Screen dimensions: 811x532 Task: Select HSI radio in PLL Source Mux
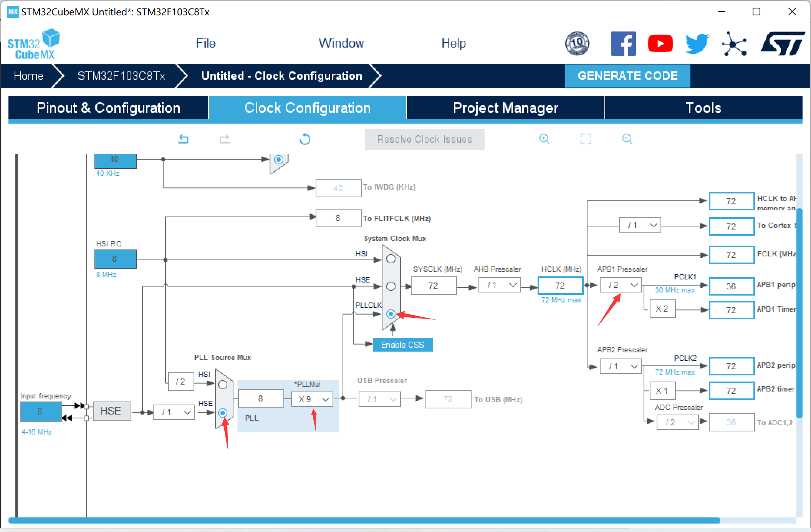pyautogui.click(x=223, y=385)
